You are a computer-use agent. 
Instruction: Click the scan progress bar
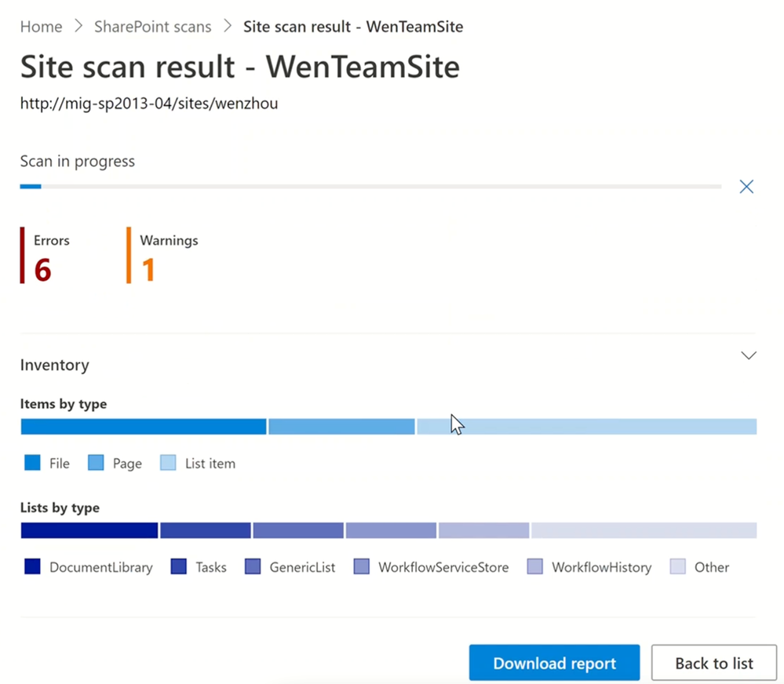pos(370,187)
